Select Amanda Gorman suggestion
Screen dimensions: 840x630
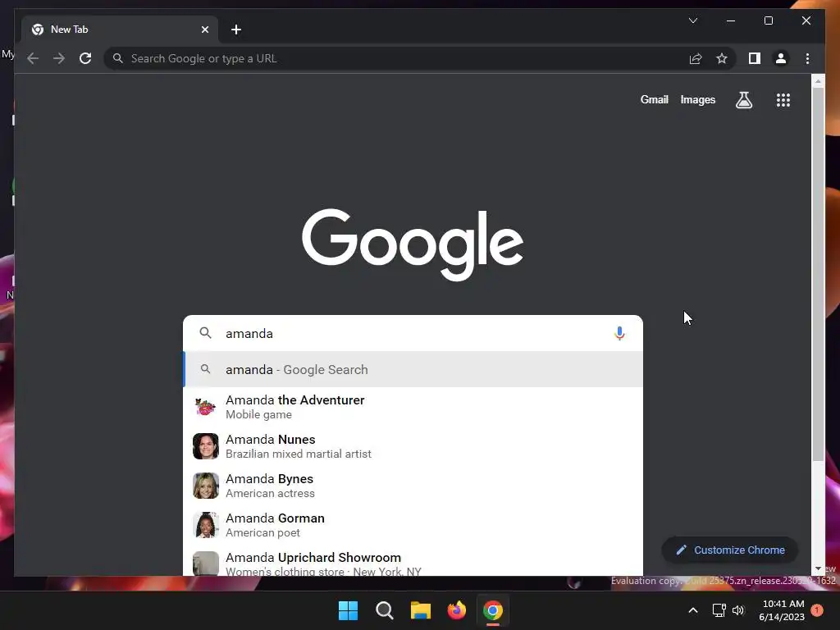(413, 525)
